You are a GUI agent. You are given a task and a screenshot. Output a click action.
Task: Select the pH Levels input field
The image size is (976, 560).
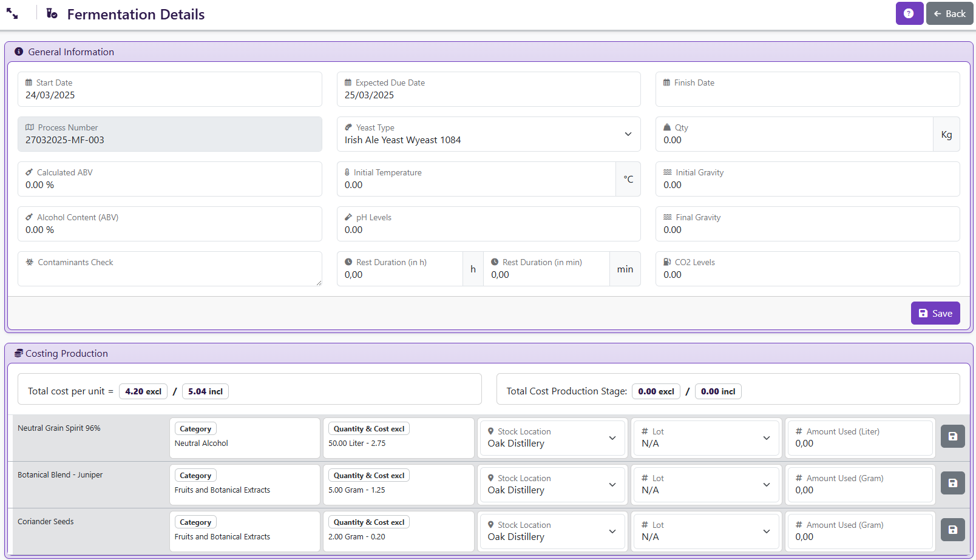488,230
